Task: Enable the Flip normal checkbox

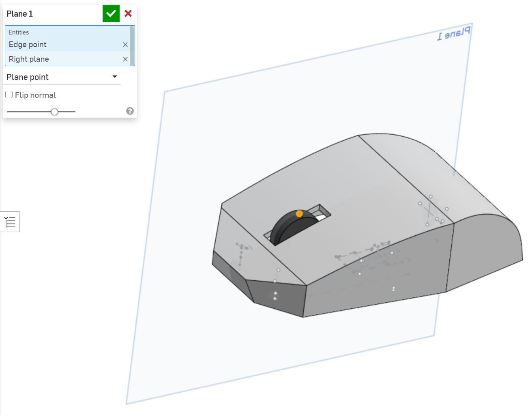Action: pos(9,95)
